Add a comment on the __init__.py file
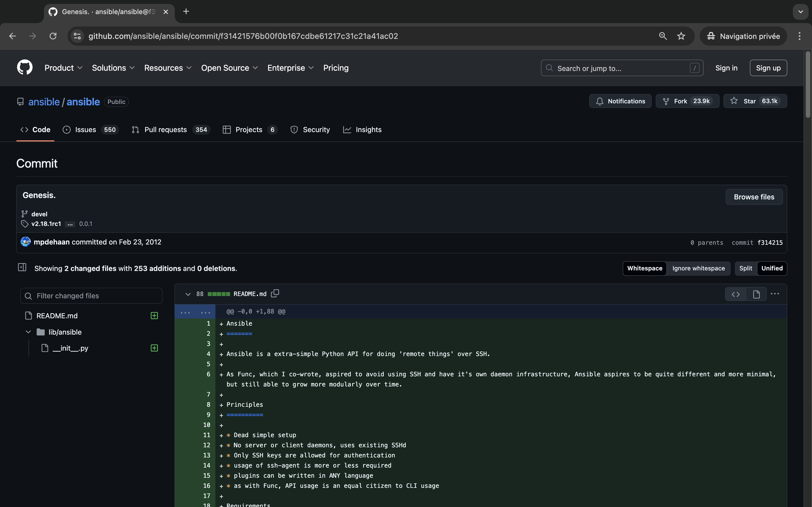 [154, 348]
